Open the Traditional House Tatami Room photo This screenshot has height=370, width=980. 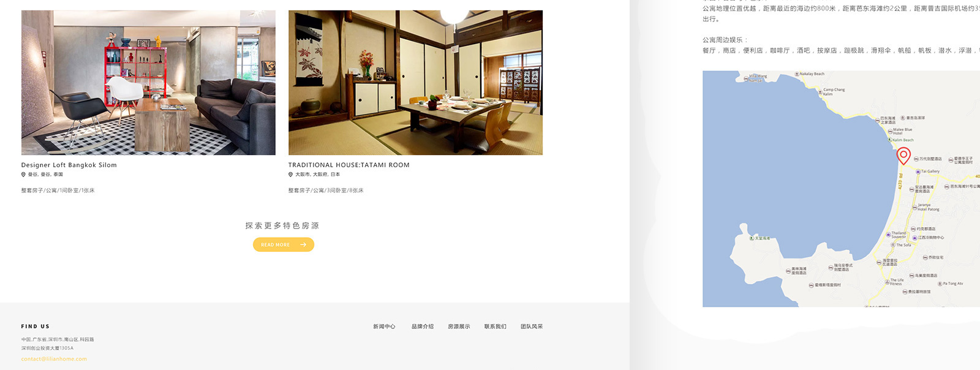[x=415, y=82]
